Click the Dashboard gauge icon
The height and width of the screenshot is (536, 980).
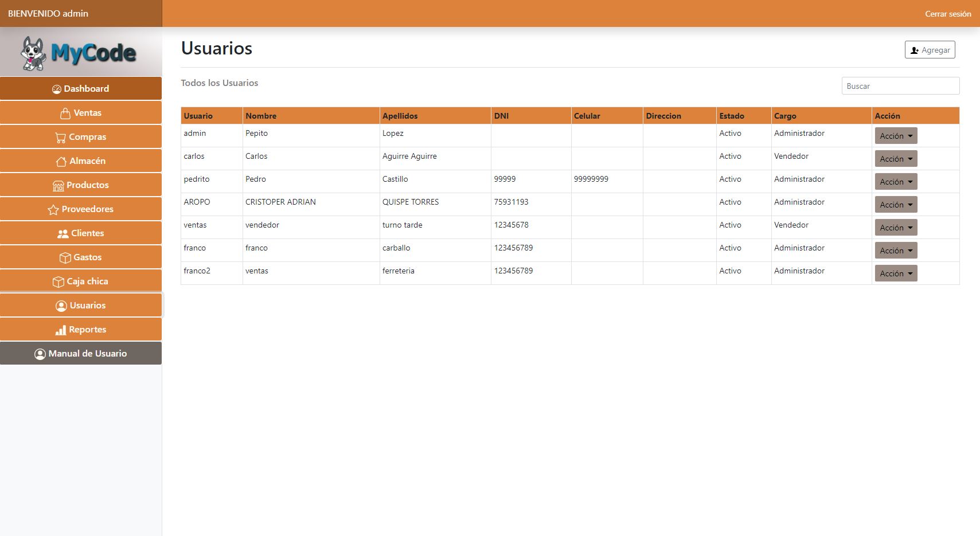pyautogui.click(x=57, y=89)
